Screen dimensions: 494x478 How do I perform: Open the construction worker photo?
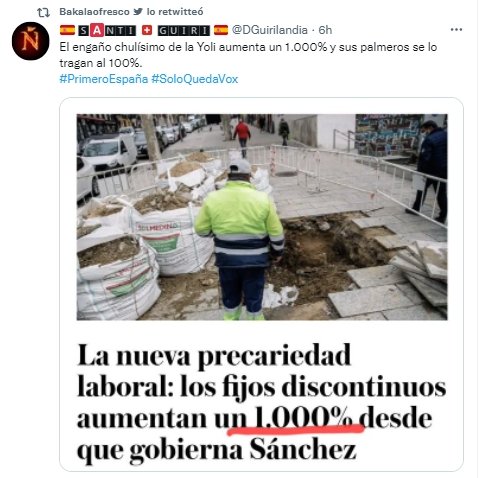click(262, 217)
